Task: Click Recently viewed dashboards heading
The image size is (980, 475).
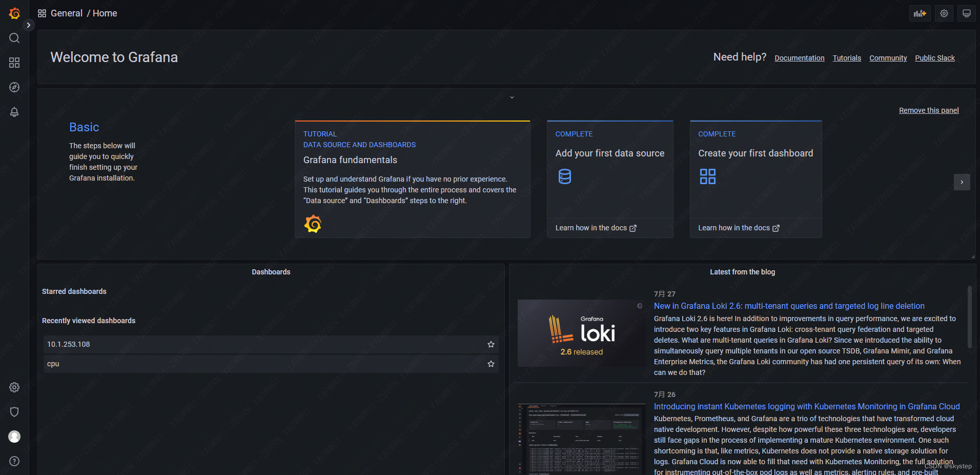Action: click(x=89, y=321)
